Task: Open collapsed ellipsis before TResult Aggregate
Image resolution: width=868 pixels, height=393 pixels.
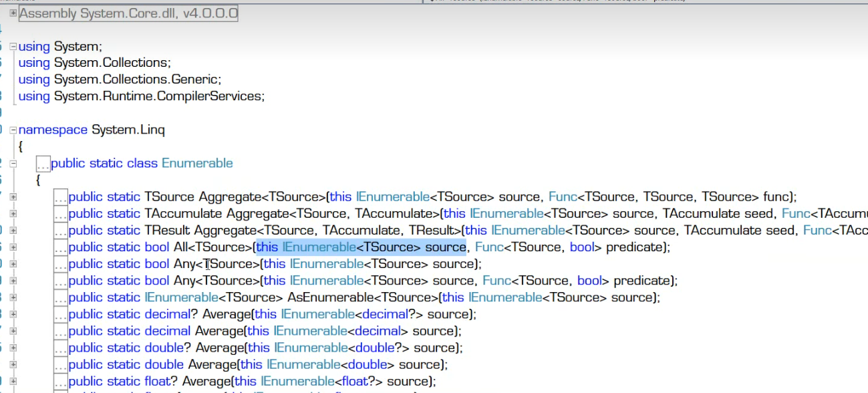Action: 61,231
